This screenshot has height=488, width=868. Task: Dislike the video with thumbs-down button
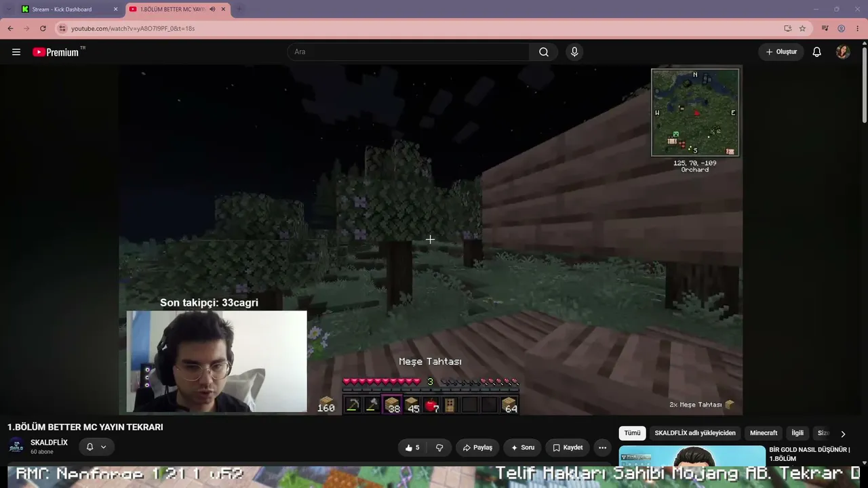439,447
